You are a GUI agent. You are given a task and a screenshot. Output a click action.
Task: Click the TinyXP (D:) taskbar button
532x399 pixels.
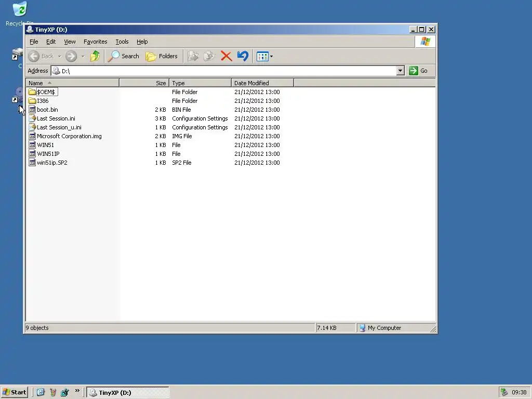click(x=128, y=392)
